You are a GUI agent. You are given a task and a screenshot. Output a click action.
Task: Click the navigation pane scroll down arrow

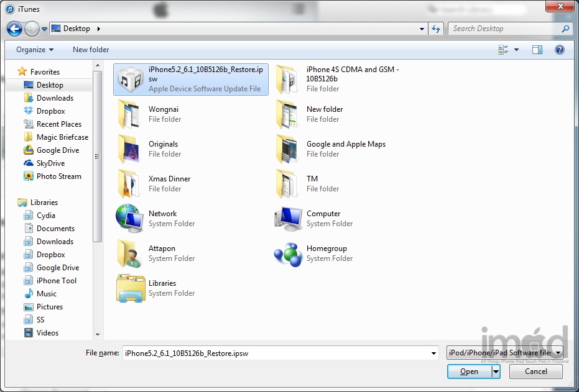[98, 335]
